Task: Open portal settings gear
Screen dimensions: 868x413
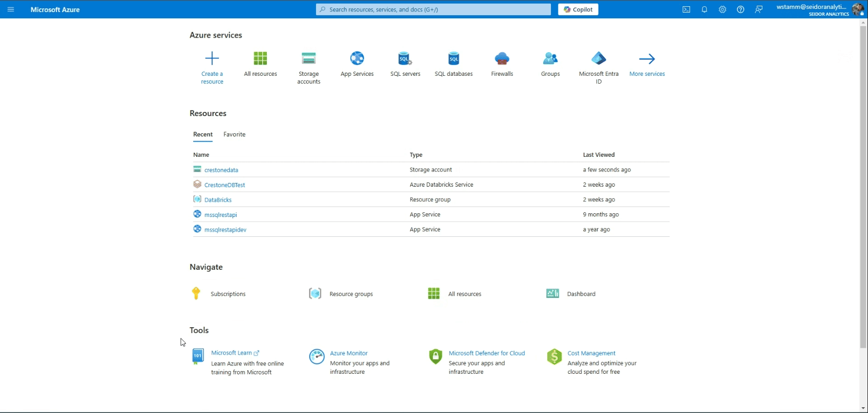Action: pos(722,9)
